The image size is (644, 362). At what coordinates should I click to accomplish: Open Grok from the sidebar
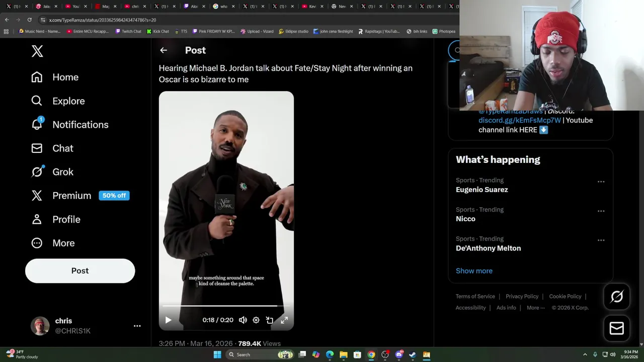[x=52, y=172]
